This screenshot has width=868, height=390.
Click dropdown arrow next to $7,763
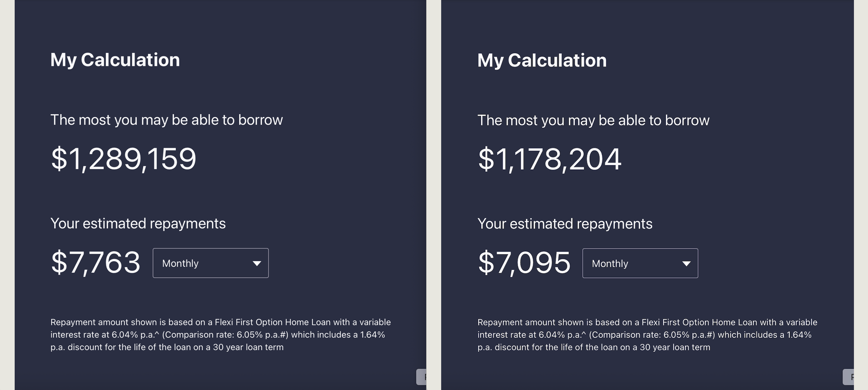tap(257, 263)
